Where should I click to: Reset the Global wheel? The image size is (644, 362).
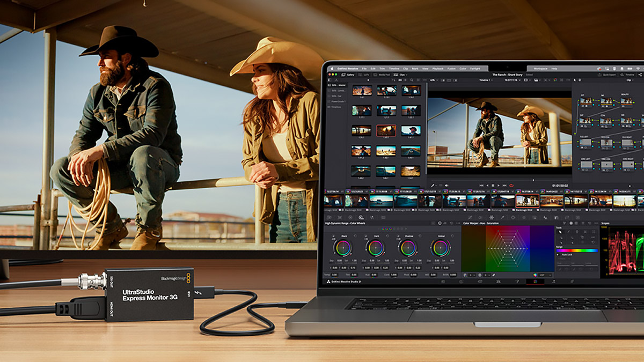(x=452, y=235)
